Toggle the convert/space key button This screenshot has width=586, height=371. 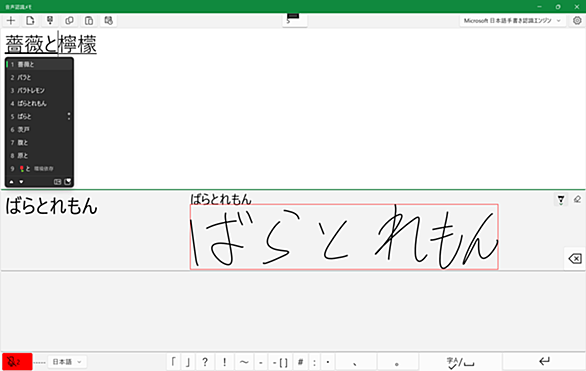click(460, 362)
